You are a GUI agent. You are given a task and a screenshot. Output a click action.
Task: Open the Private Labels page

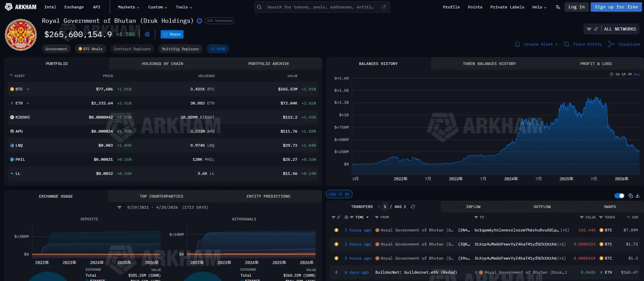click(507, 7)
